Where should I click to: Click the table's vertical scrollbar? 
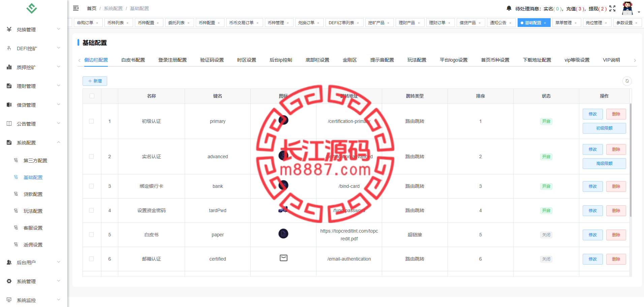631,160
